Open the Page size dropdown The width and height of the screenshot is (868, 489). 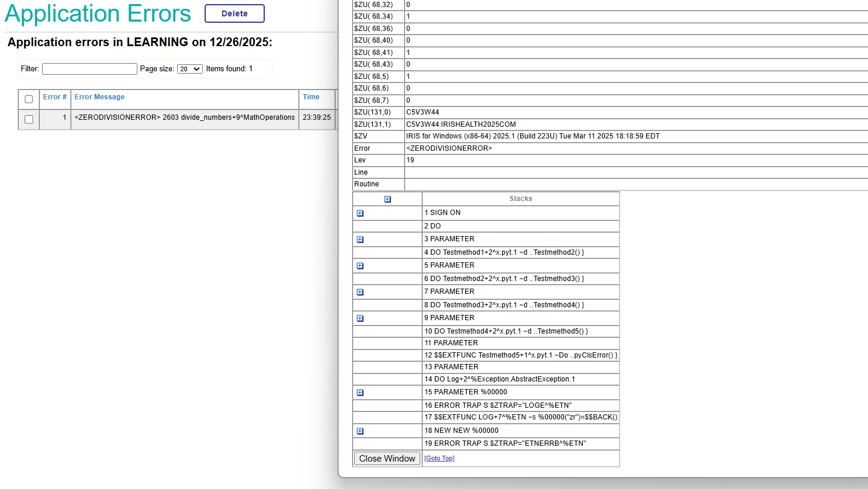pyautogui.click(x=189, y=69)
